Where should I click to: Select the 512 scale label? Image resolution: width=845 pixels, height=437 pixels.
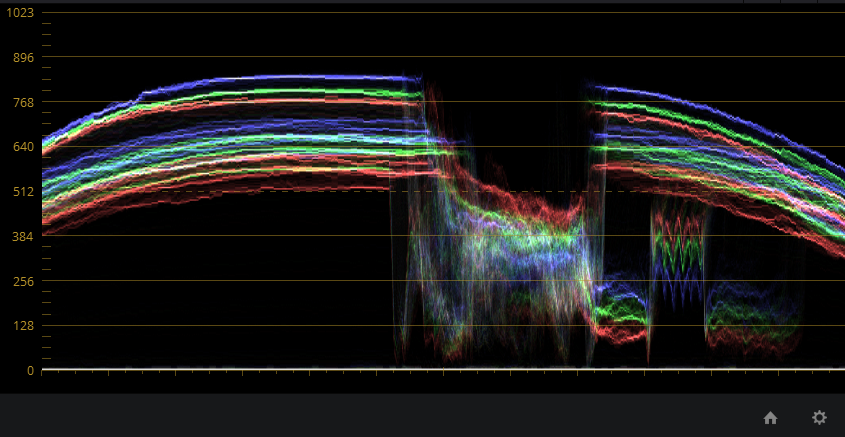tap(23, 191)
